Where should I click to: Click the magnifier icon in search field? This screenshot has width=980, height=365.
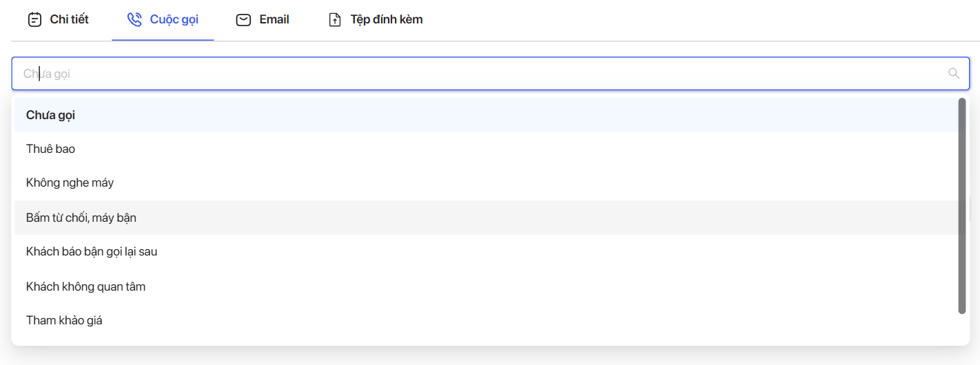click(x=954, y=74)
